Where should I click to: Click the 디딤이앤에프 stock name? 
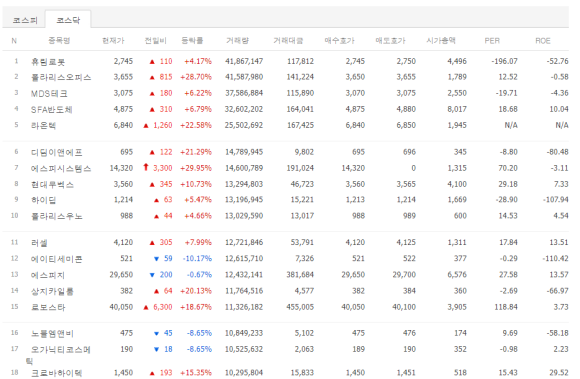tap(57, 152)
